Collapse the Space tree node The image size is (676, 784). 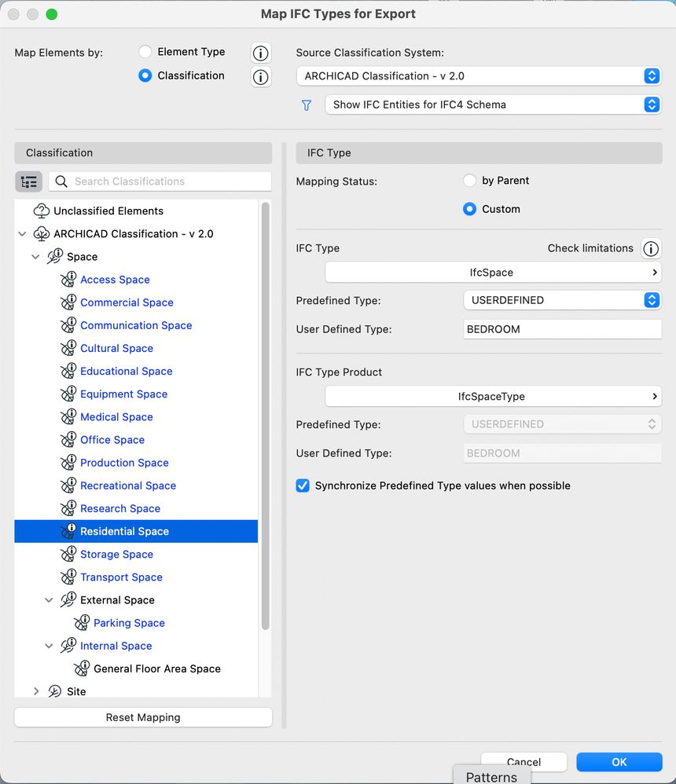(35, 257)
